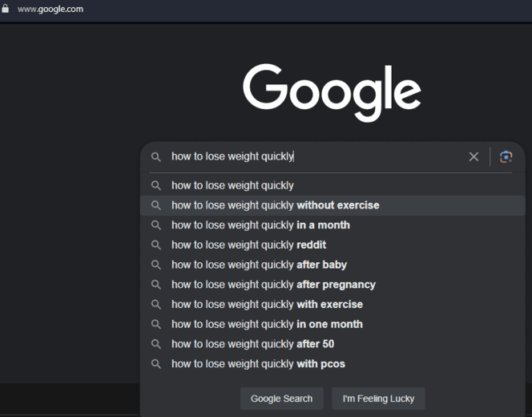Select suggestion ending 'without exercise'
The width and height of the screenshot is (532, 417).
[x=332, y=205]
